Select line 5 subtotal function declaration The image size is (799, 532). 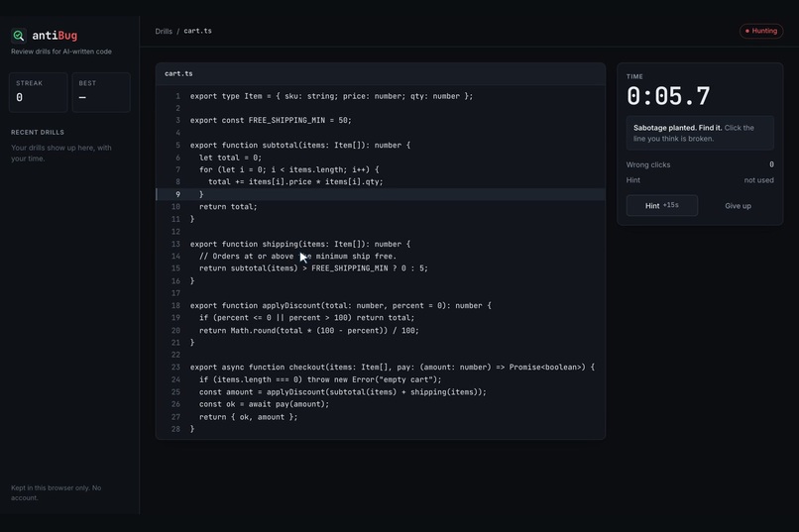tap(380, 145)
